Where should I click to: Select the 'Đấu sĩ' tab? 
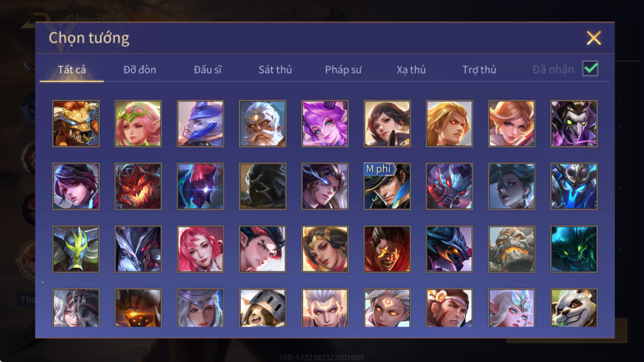pos(207,70)
